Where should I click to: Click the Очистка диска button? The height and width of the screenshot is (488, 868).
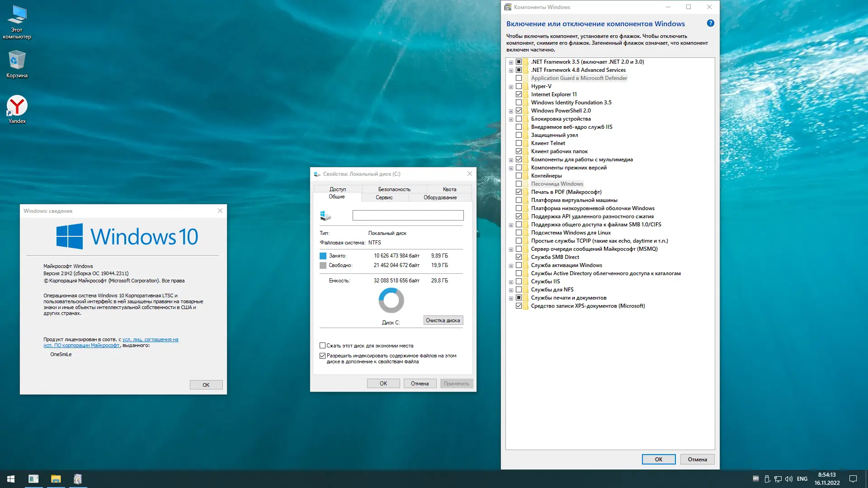click(x=443, y=320)
